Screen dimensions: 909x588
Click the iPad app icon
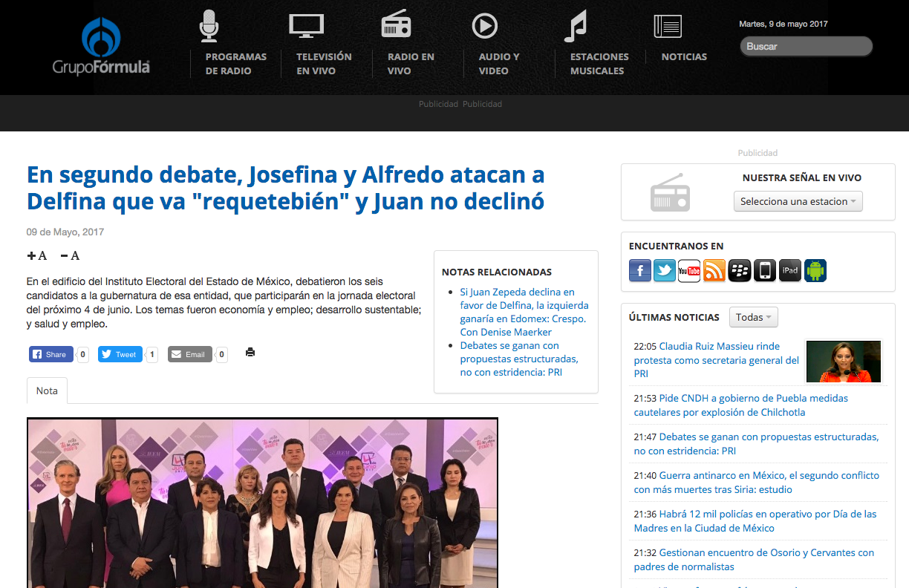coord(790,271)
